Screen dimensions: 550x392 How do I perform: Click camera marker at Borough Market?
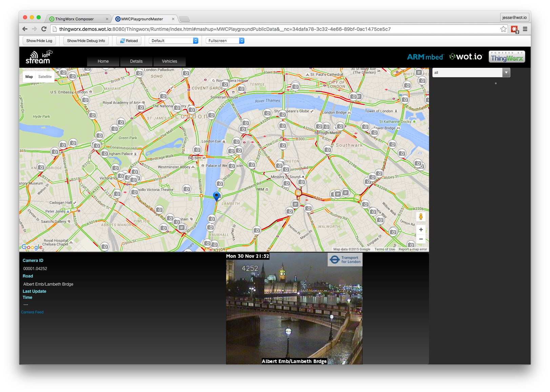(340, 126)
